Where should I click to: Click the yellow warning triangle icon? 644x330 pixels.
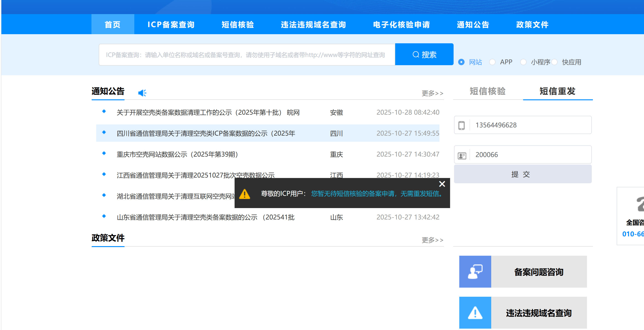click(x=244, y=194)
